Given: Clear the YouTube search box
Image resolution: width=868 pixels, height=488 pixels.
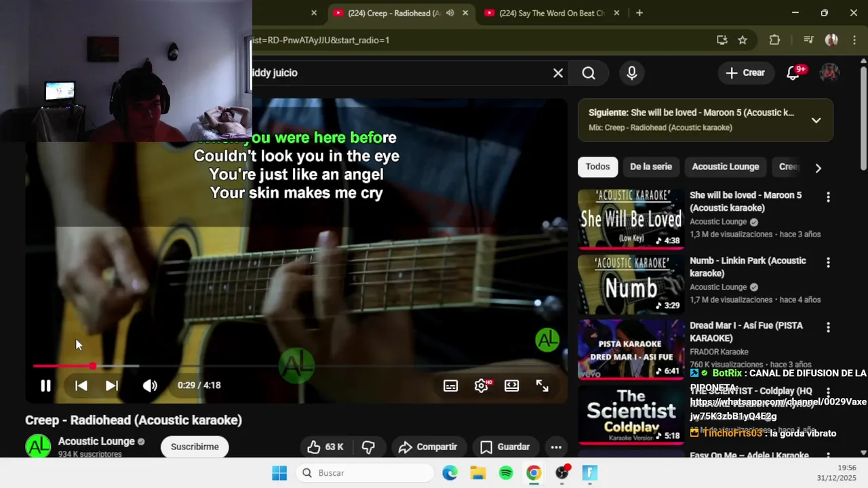Looking at the screenshot, I should click(x=558, y=73).
